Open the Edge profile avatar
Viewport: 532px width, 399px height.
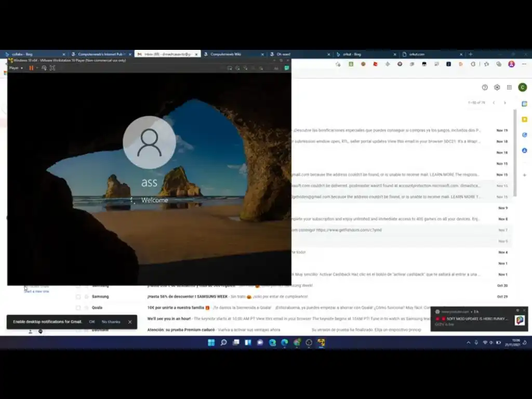[511, 64]
